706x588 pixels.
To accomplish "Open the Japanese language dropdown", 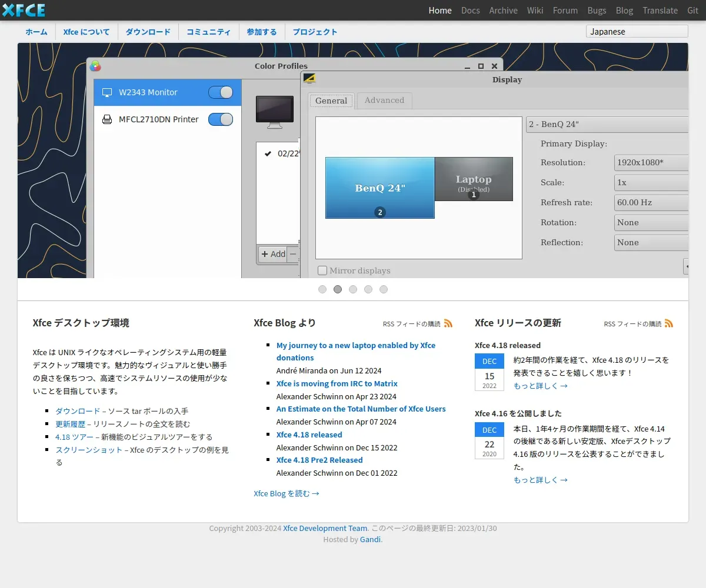I will [637, 32].
